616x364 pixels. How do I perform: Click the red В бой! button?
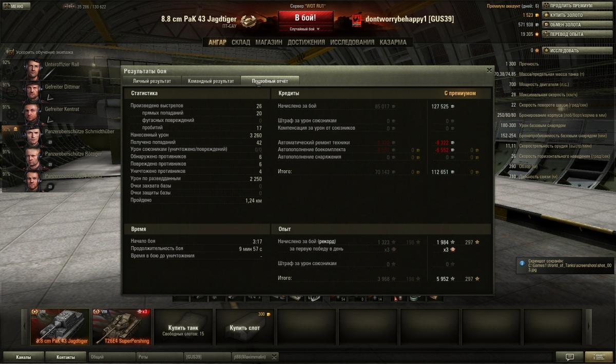305,17
